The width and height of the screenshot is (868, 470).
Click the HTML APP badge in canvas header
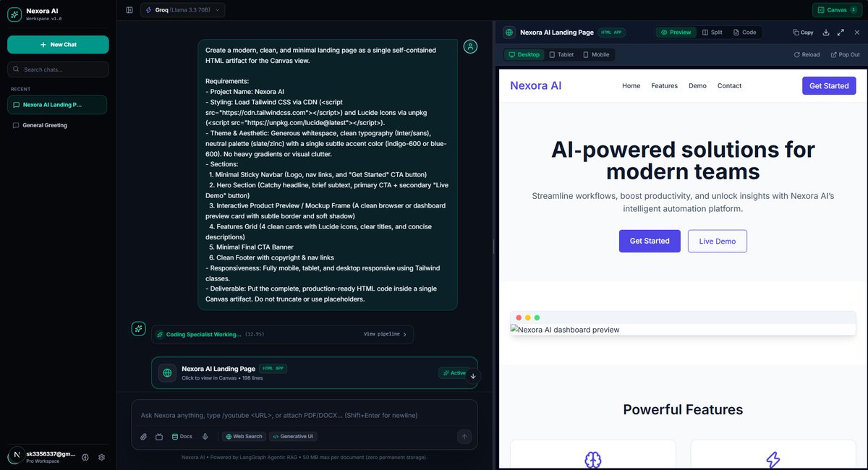tap(611, 33)
